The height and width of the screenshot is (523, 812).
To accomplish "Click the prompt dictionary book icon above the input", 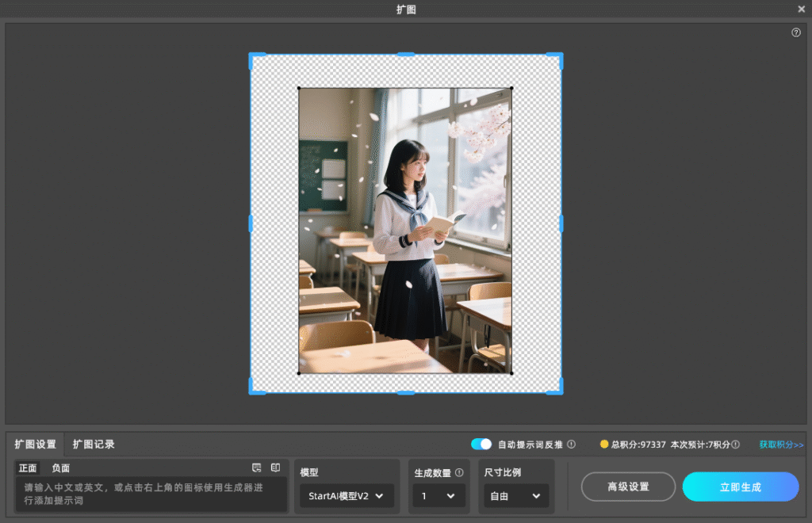I will tap(275, 468).
